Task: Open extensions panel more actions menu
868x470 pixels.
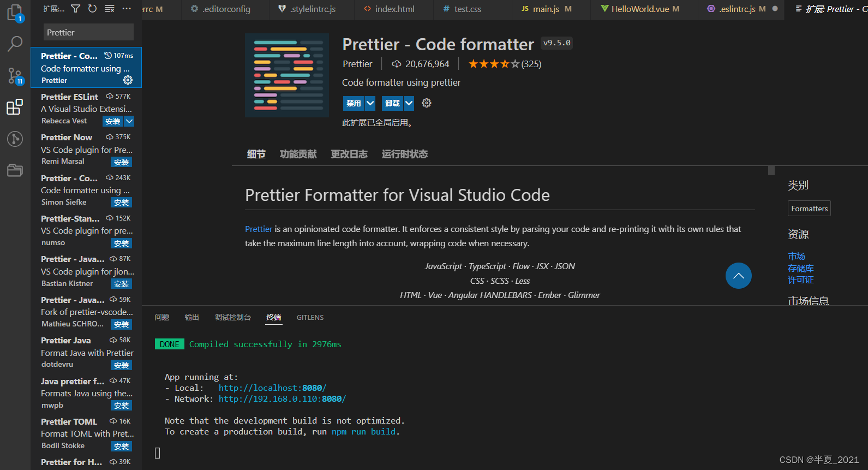Action: [127, 9]
